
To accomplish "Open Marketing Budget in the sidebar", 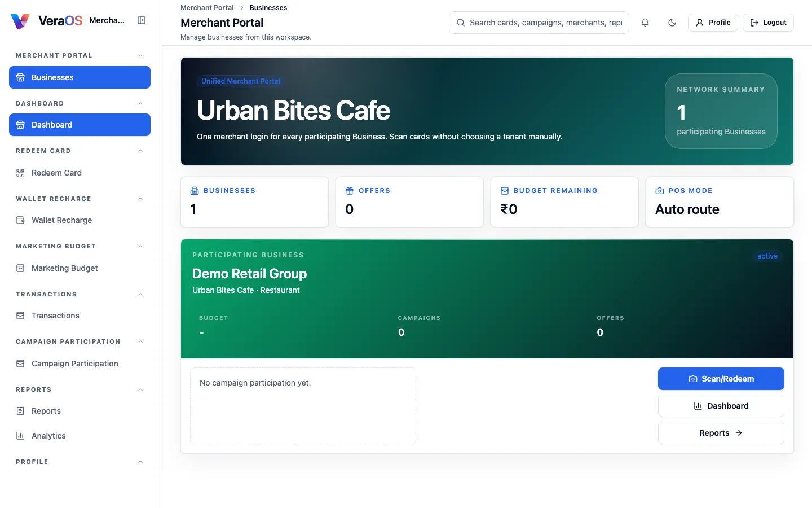I will pyautogui.click(x=80, y=268).
